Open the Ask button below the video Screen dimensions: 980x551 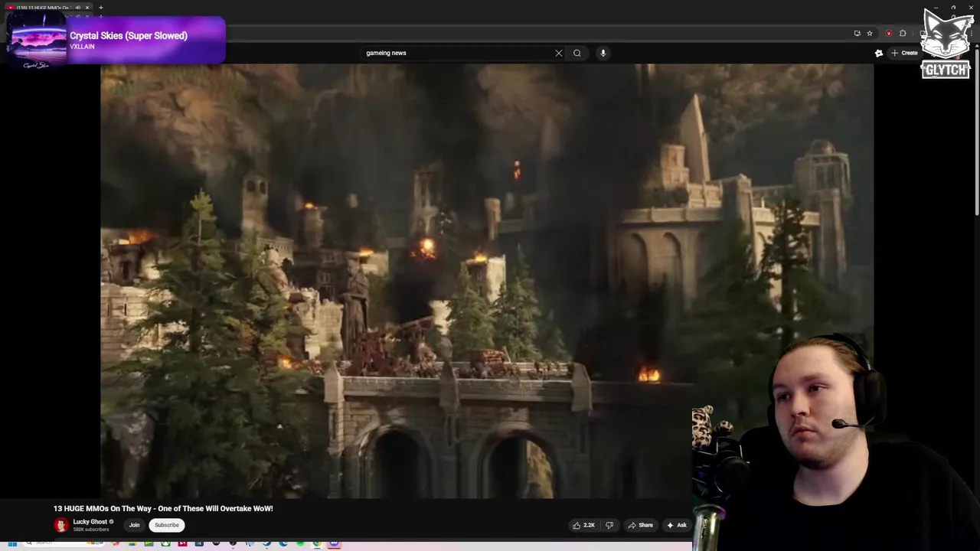pos(677,525)
